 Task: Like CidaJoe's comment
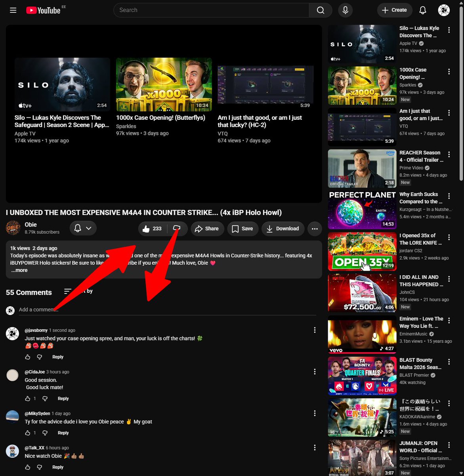point(28,399)
